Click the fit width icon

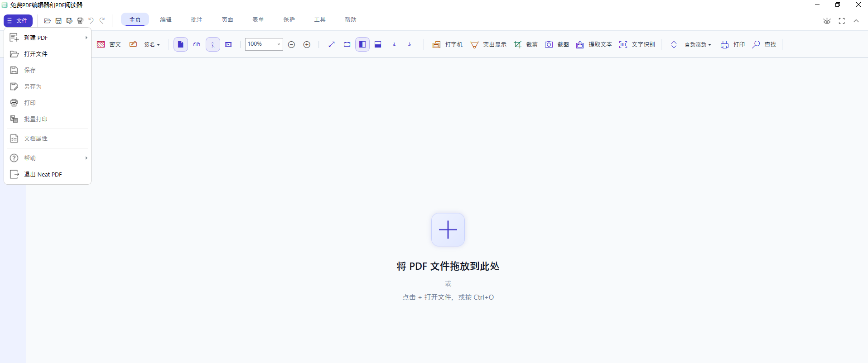[347, 44]
